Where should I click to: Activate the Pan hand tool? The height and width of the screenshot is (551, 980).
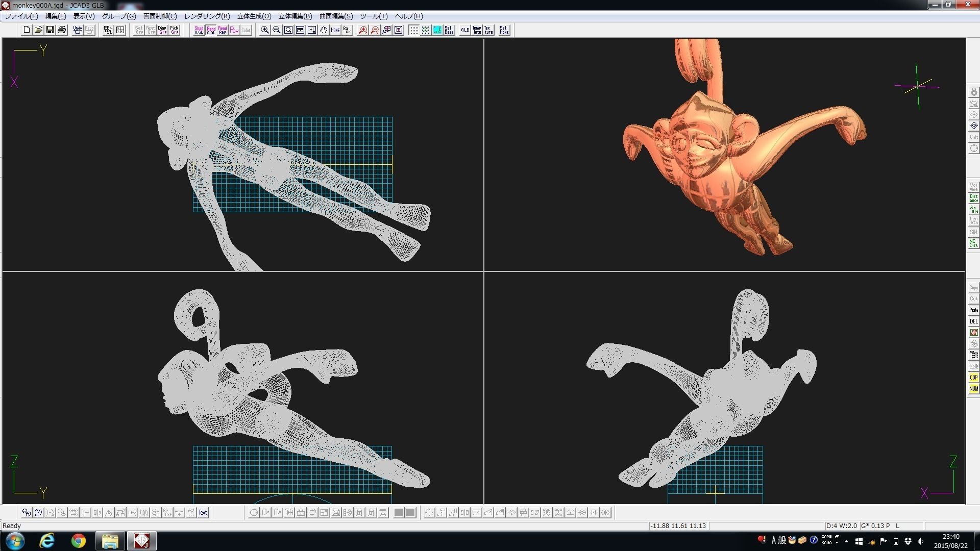324,30
